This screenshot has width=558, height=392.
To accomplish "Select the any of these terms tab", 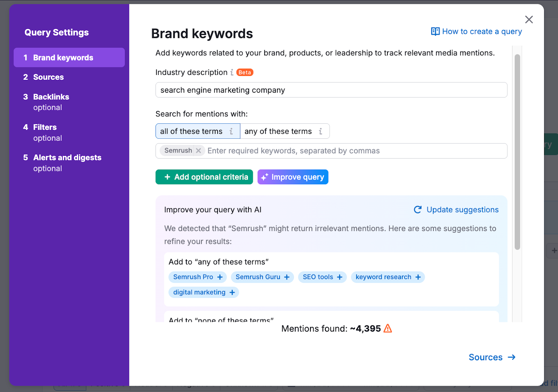I will 285,131.
